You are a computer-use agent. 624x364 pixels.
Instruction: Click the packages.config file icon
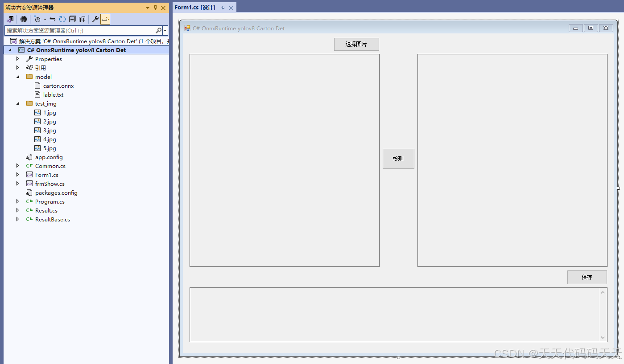pyautogui.click(x=29, y=192)
